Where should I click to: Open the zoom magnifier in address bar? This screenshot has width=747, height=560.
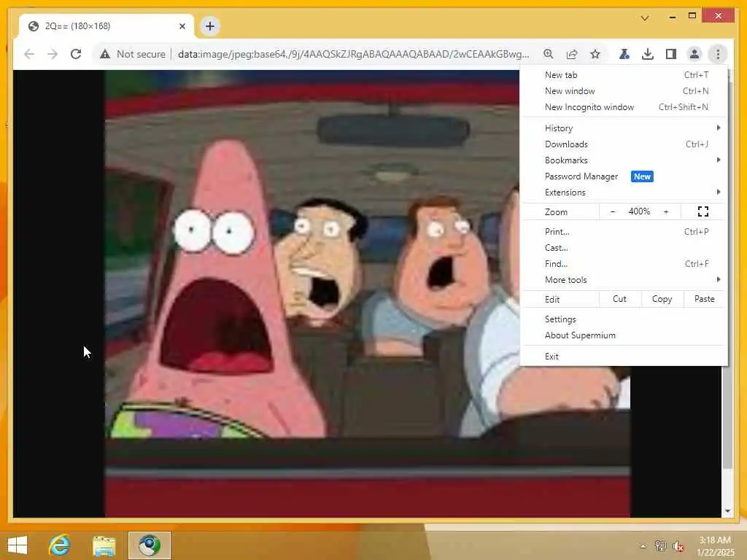[x=549, y=54]
